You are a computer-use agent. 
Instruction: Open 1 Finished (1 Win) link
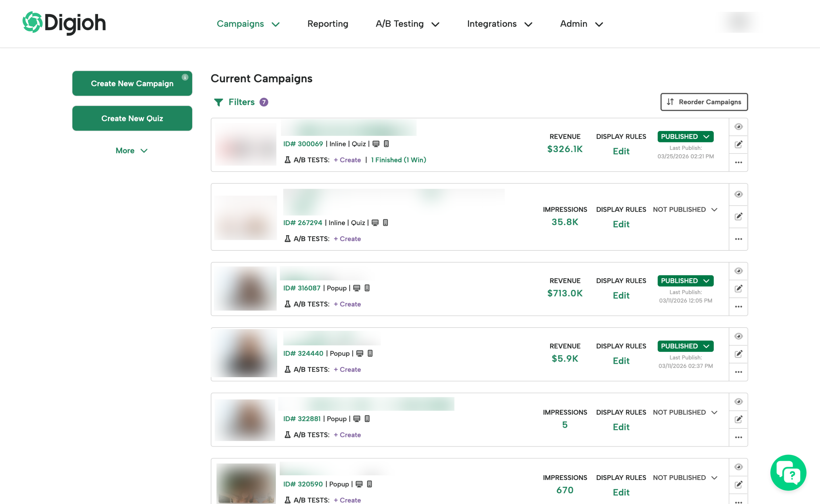(398, 160)
